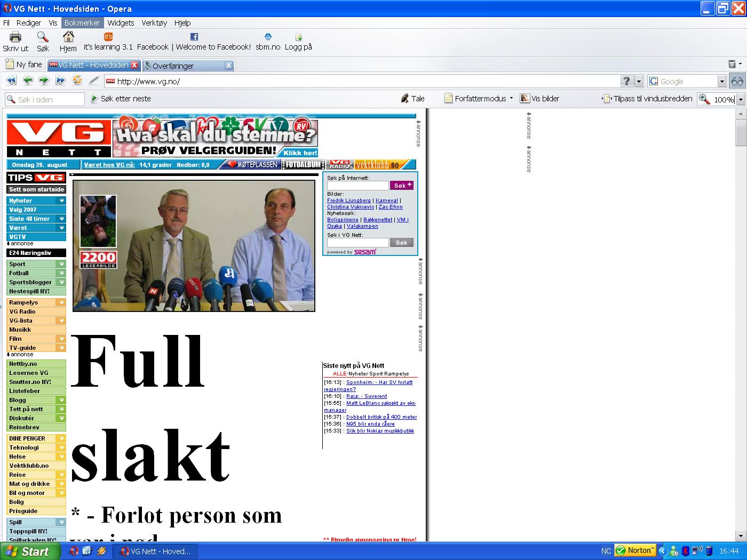Click the fast forward navigation button
Viewport: 747px width, 560px height.
click(x=61, y=81)
